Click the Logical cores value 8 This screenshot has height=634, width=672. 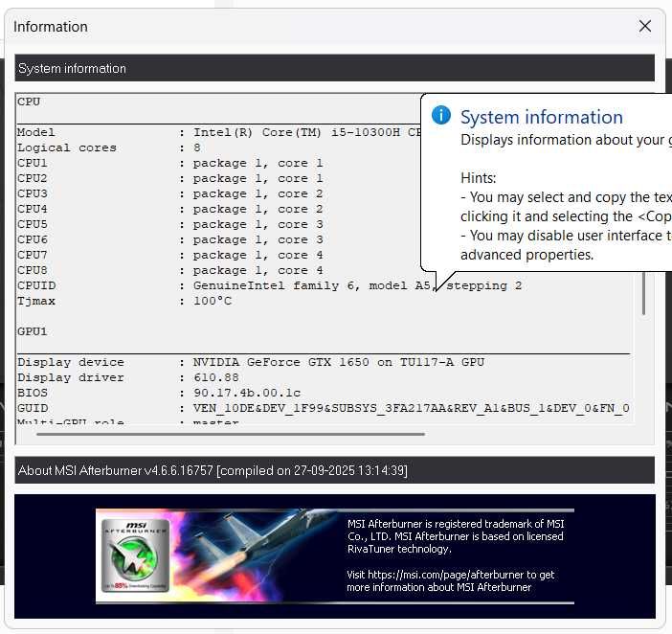(196, 147)
